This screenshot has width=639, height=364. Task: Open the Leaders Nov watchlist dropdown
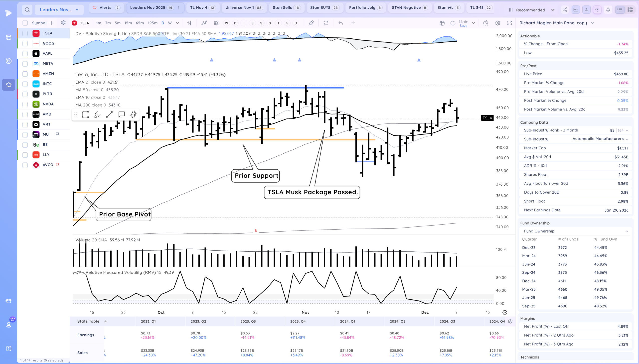59,10
